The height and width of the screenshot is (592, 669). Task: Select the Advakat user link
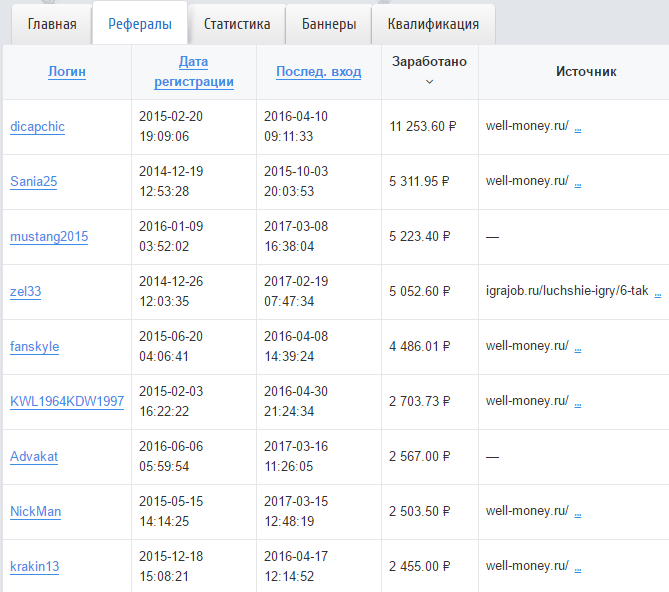[x=34, y=457]
